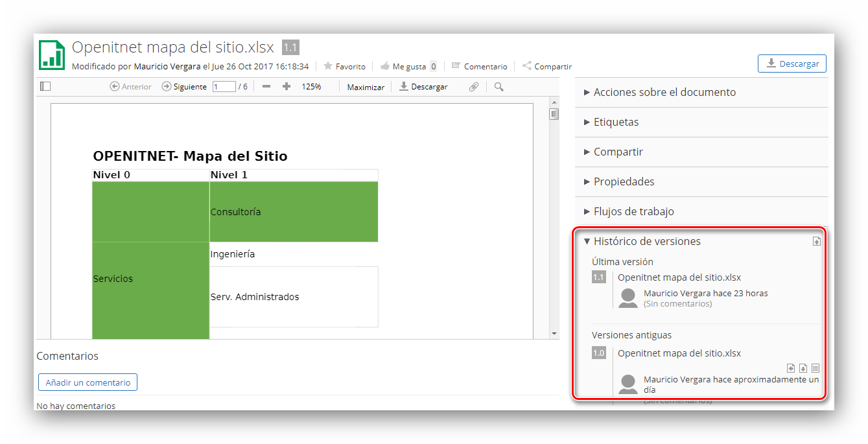Viewport: 868px width, 444px height.
Task: Click the total pages text / 6
Action: click(x=243, y=86)
